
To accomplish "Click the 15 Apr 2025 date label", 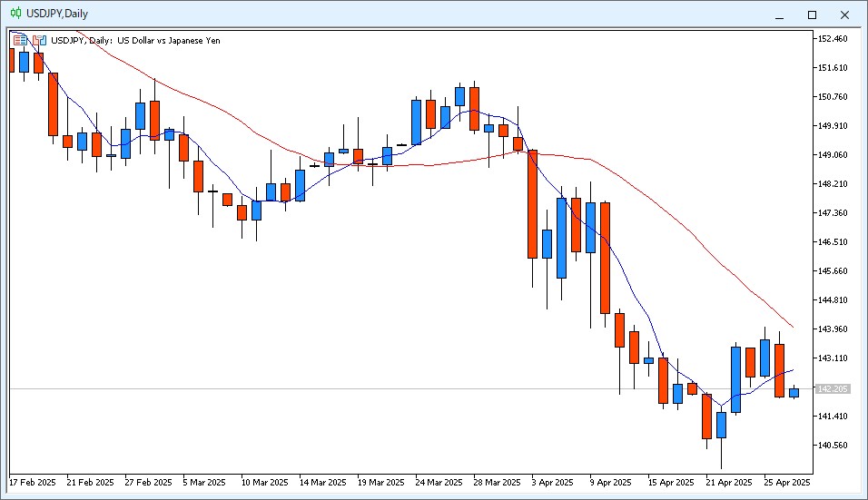I will pyautogui.click(x=671, y=482).
